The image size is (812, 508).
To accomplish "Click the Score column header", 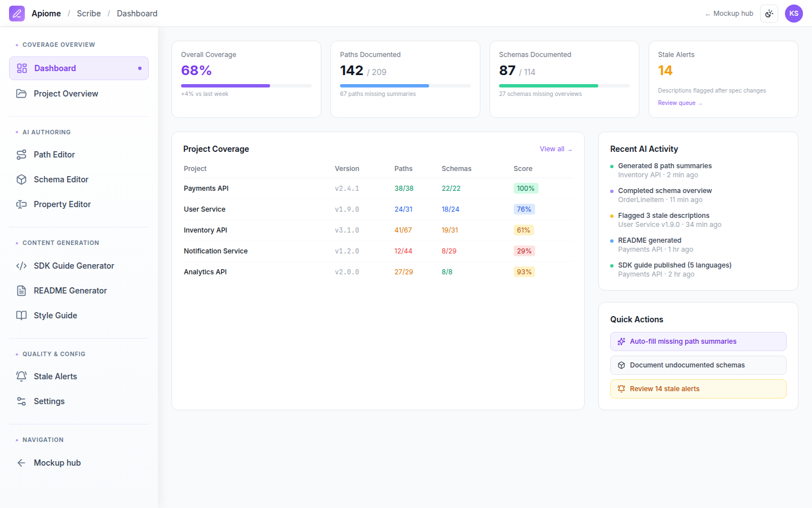I will [x=523, y=169].
